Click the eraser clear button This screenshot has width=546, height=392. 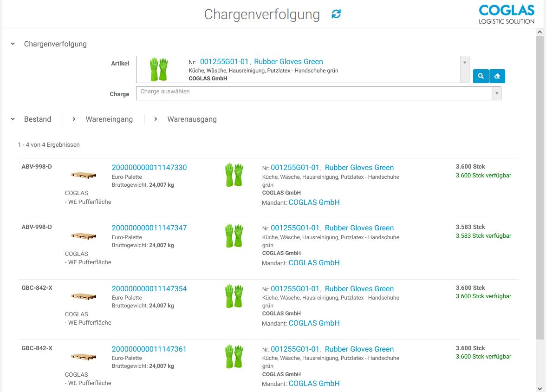497,76
